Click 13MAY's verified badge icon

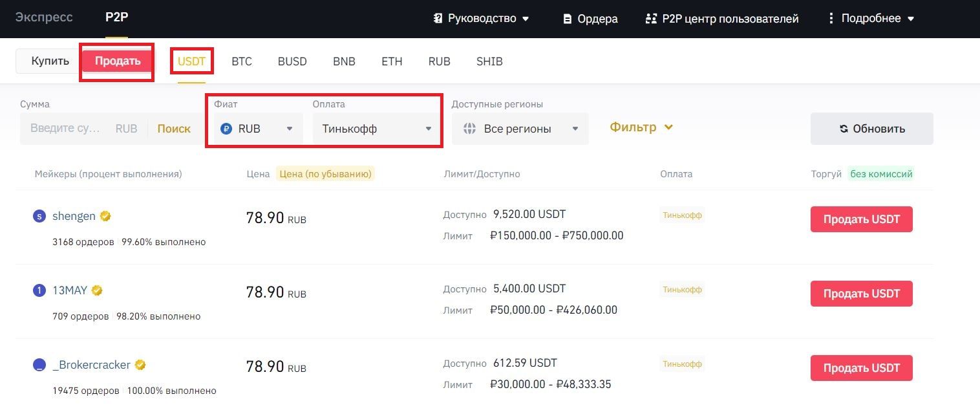(97, 290)
